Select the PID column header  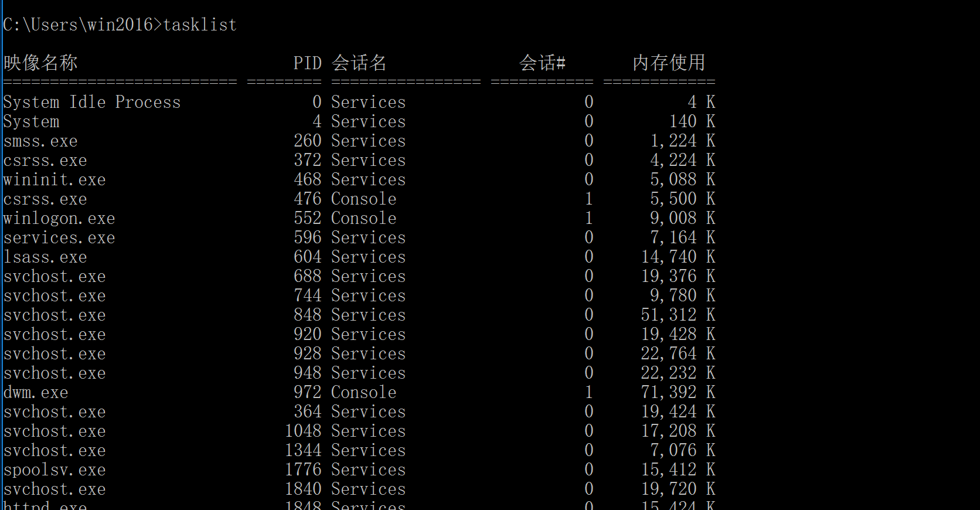pyautogui.click(x=308, y=63)
